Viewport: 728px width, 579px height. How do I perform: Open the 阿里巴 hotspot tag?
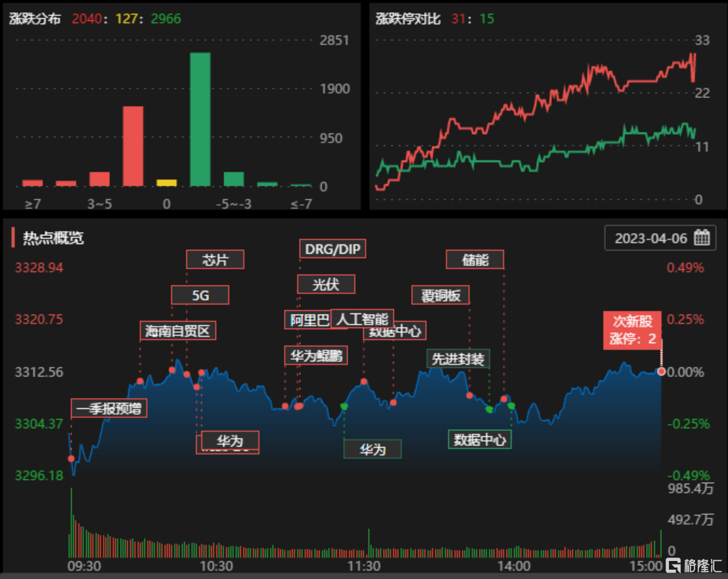coord(308,320)
